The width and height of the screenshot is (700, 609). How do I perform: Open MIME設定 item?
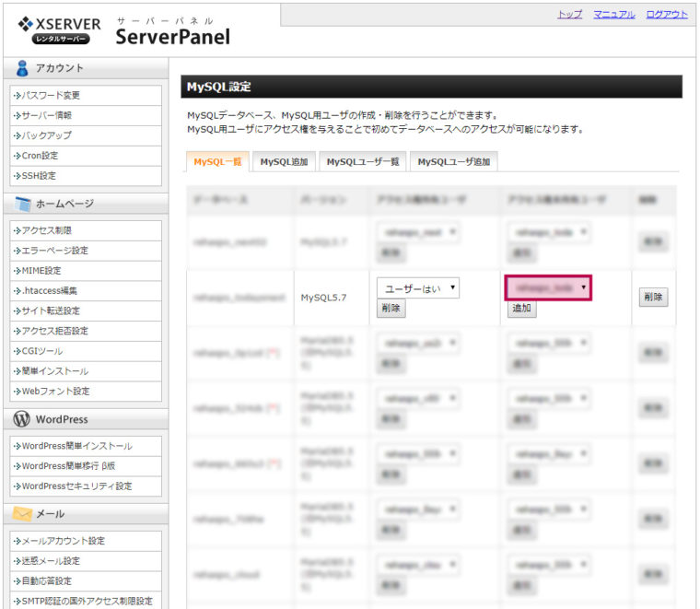click(x=86, y=271)
